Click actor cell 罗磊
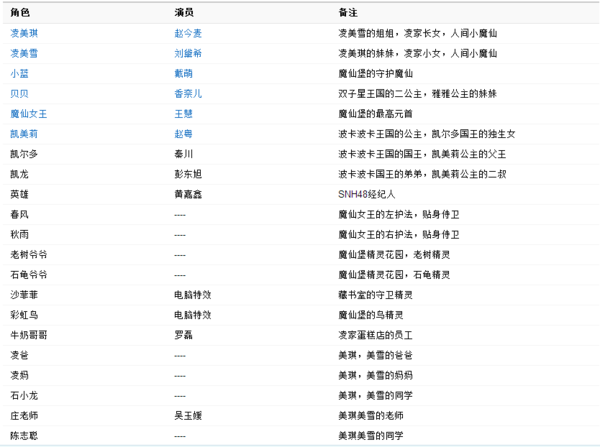The image size is (600, 447). click(x=183, y=335)
